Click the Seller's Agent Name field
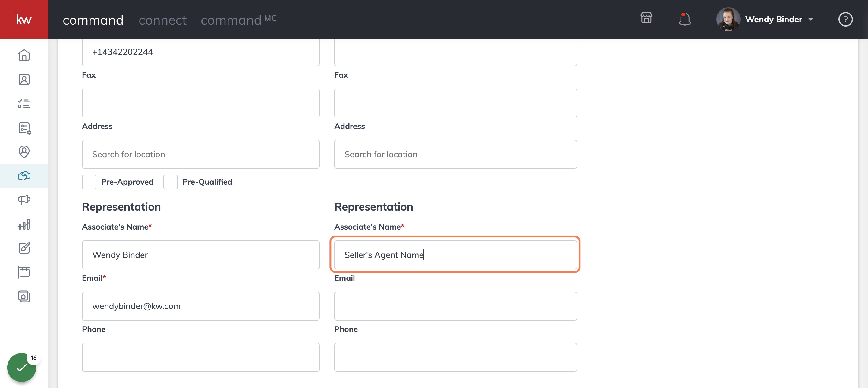 pyautogui.click(x=455, y=255)
